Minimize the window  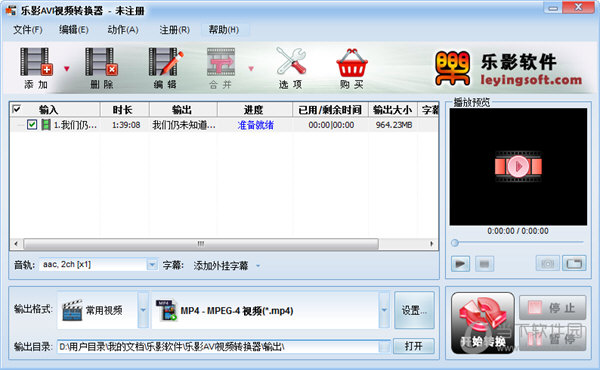[553, 8]
